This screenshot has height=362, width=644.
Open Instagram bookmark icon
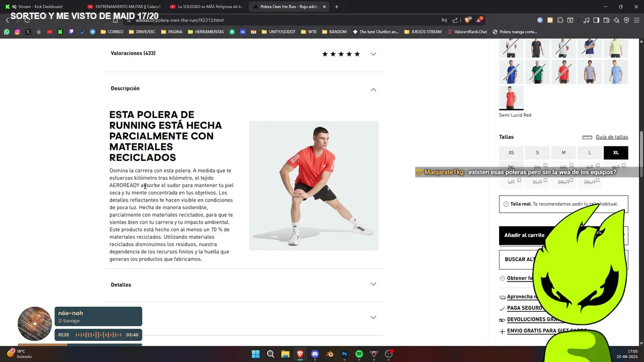coord(17,32)
